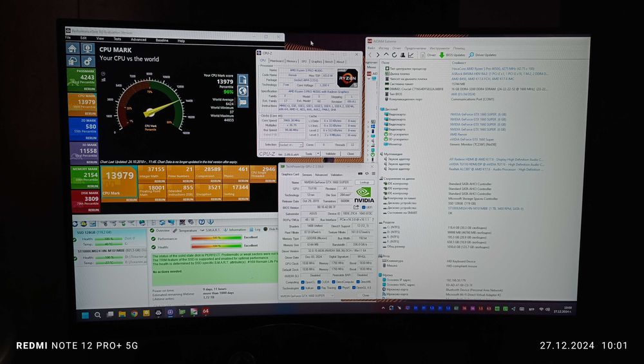The image size is (644, 364).
Task: Click the help question mark icon in Hard Disk Sentinel toolbar
Action: (x=202, y=222)
